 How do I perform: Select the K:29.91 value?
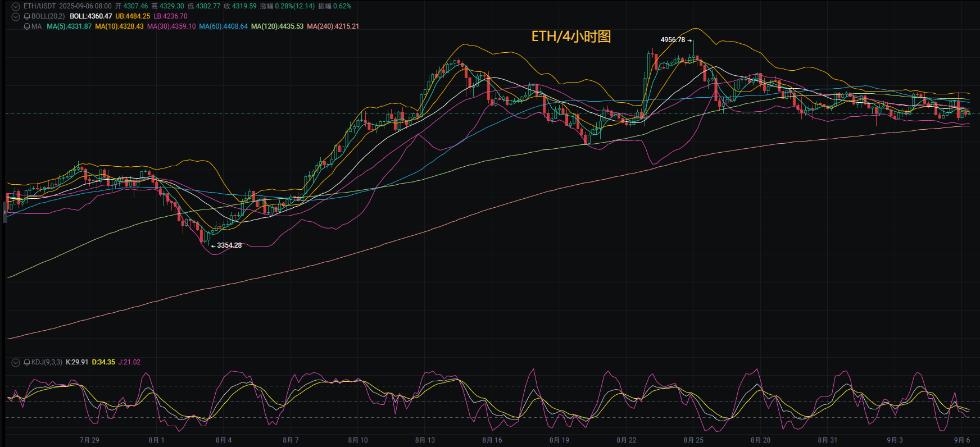tap(77, 362)
